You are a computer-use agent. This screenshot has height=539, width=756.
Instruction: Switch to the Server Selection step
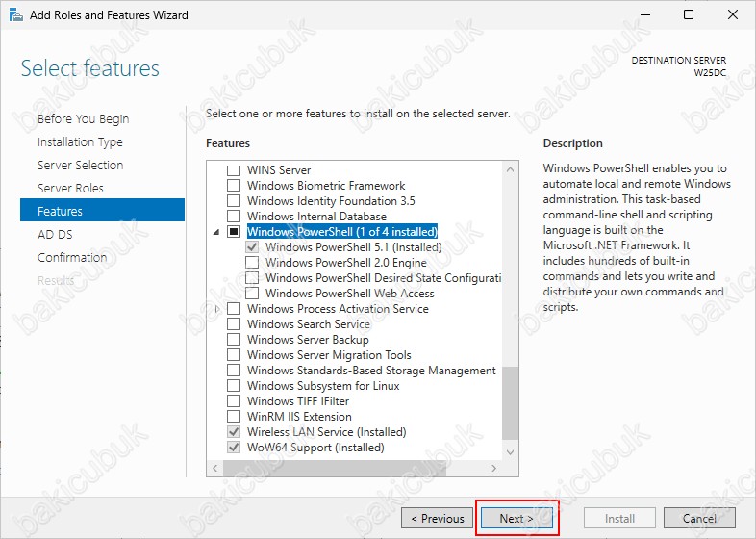pos(81,165)
